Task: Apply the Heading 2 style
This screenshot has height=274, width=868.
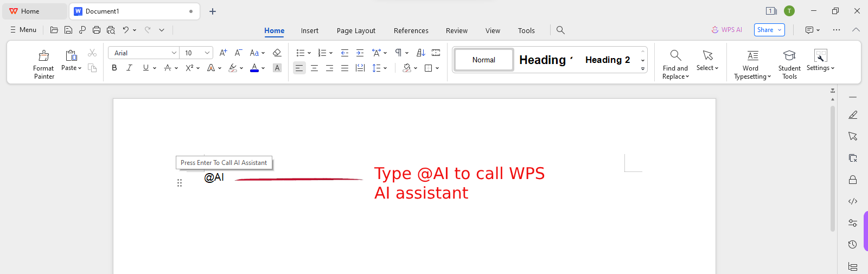Action: (x=608, y=60)
